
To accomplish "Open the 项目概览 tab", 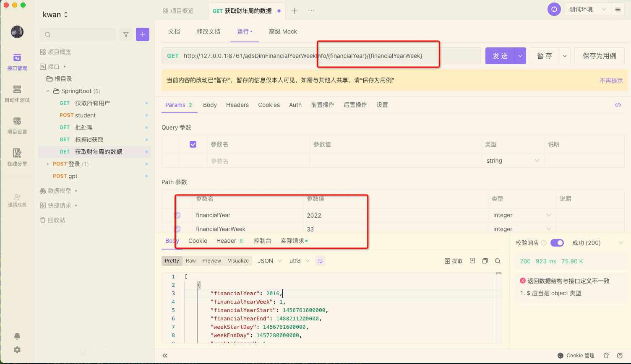I will pos(179,11).
